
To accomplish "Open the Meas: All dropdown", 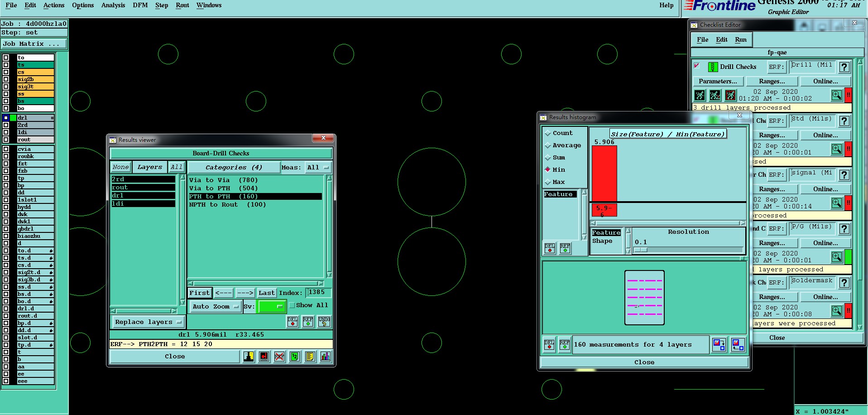I will [318, 167].
